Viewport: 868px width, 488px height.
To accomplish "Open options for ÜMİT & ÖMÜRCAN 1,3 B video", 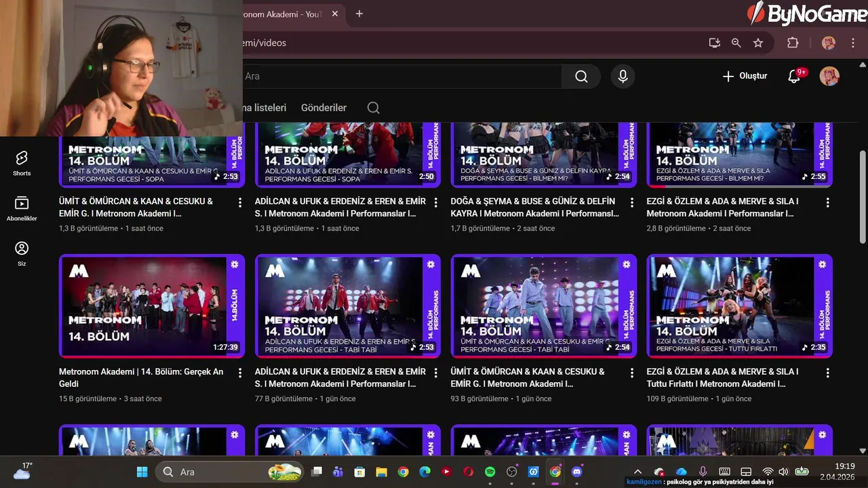I will (x=240, y=203).
